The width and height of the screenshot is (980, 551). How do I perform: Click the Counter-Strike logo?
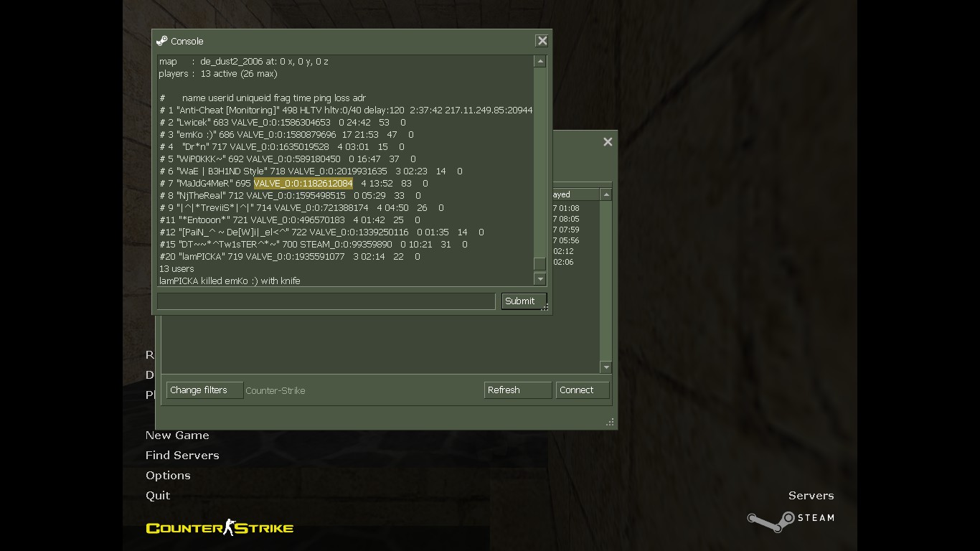[220, 528]
